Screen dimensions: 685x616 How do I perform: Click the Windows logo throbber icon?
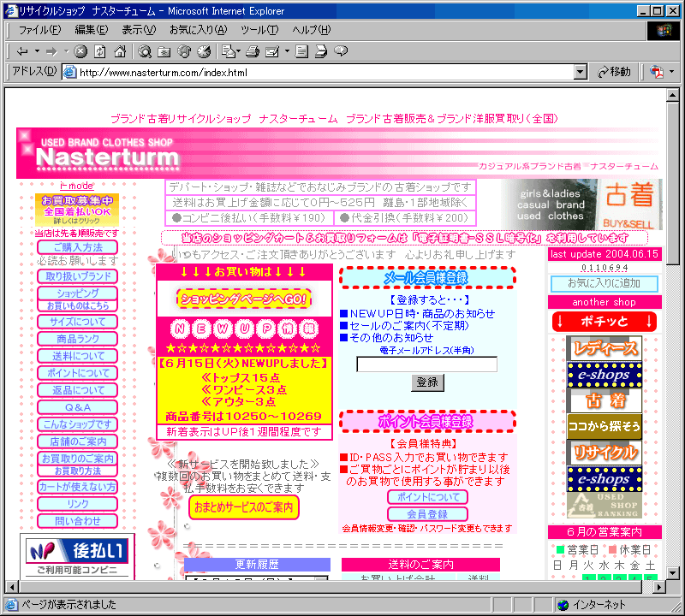663,30
